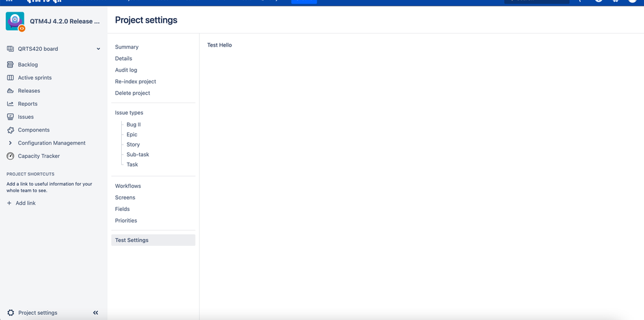The image size is (644, 320).
Task: Select Delete project
Action: (132, 93)
